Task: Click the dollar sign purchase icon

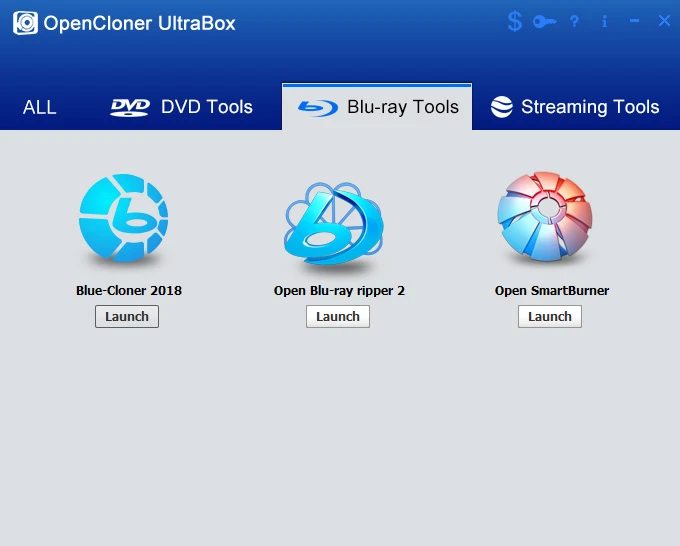Action: [x=515, y=21]
